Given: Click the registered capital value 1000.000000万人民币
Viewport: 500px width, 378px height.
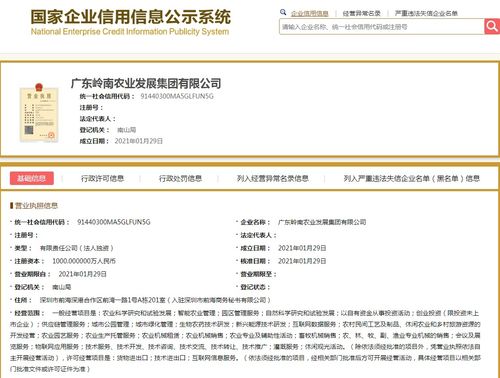Looking at the screenshot, I should pos(84,261).
